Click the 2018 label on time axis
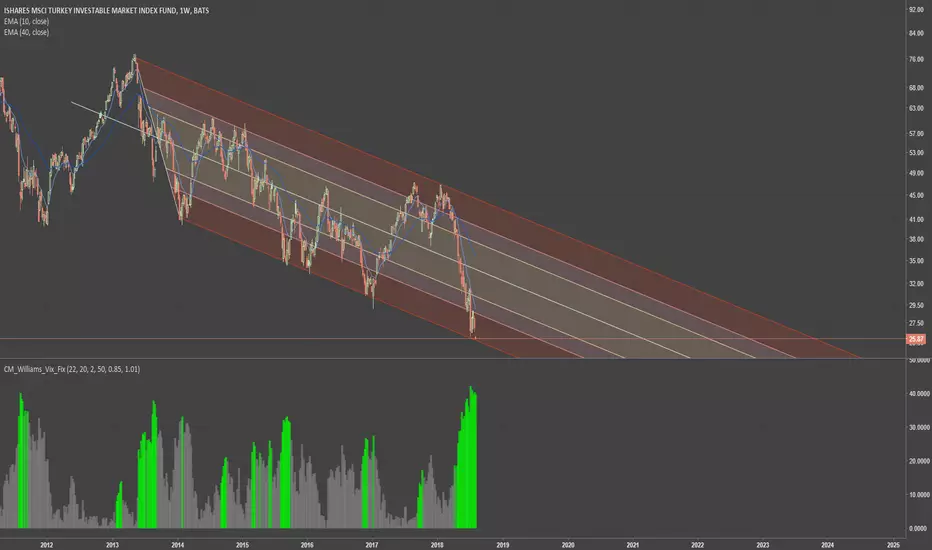This screenshot has height=550, width=932. point(437,545)
